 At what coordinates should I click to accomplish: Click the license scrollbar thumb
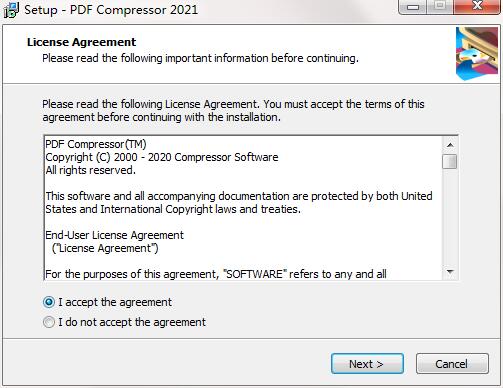point(450,162)
